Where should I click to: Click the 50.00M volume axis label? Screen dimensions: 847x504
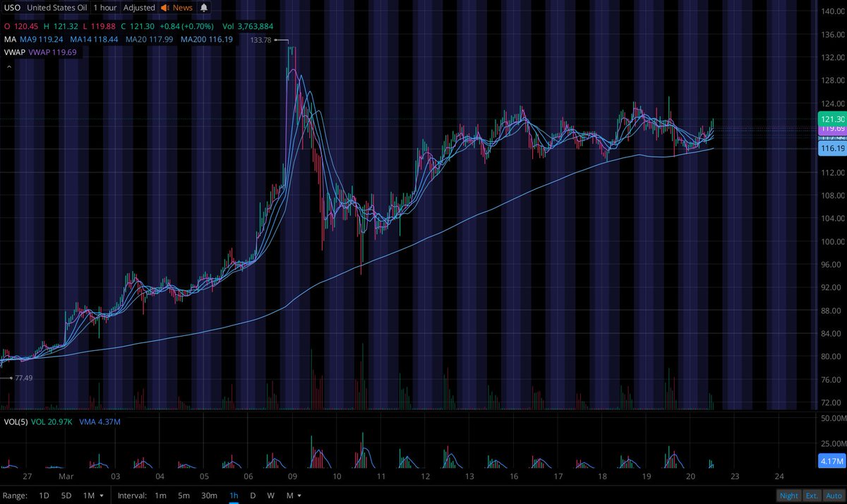pos(834,419)
